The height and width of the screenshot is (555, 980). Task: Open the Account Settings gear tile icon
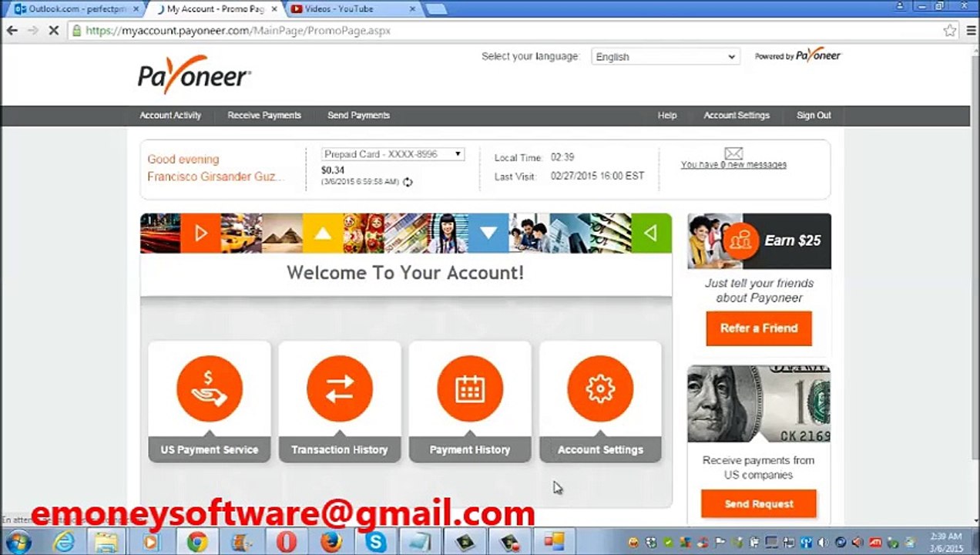click(x=600, y=388)
